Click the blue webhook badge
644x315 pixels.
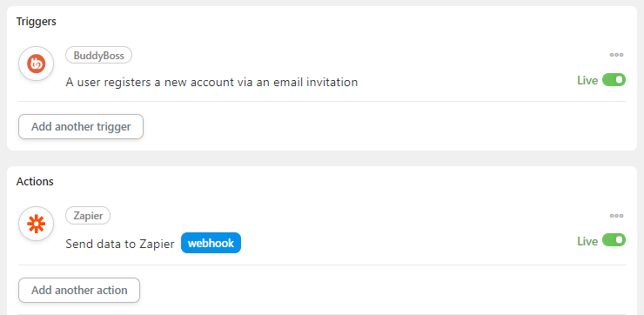point(211,243)
